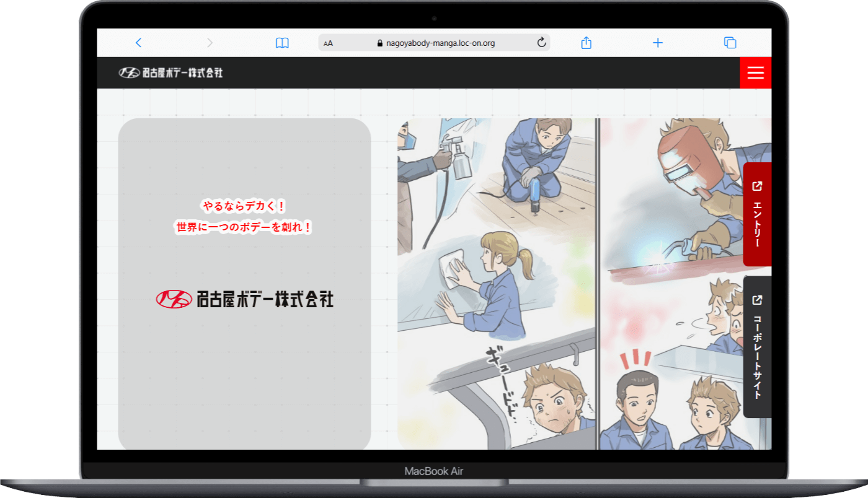Open the bookmarks book icon
868x498 pixels.
pos(282,43)
